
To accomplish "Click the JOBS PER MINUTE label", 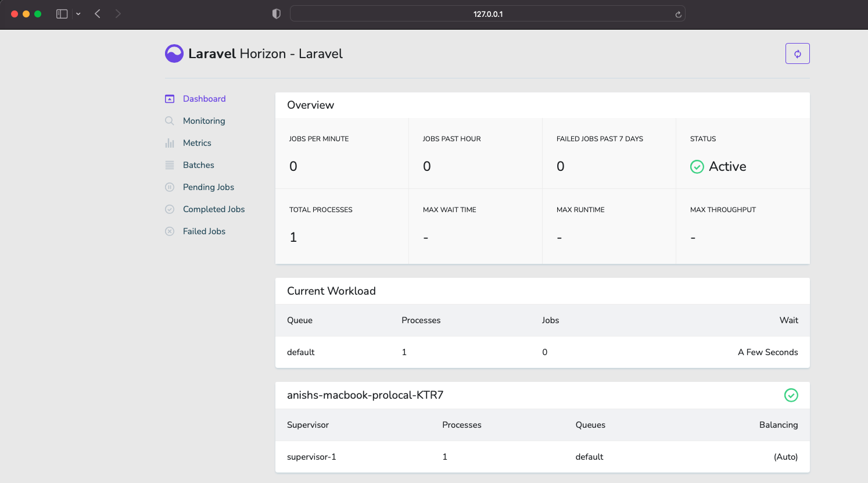I will pos(319,139).
